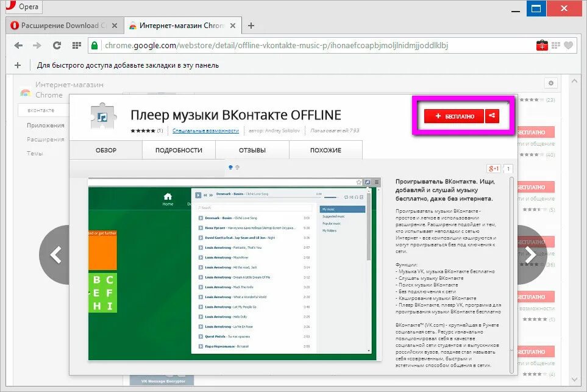This screenshot has width=587, height=392.
Task: Show next screenshot with the right arrow
Action: pos(532,255)
